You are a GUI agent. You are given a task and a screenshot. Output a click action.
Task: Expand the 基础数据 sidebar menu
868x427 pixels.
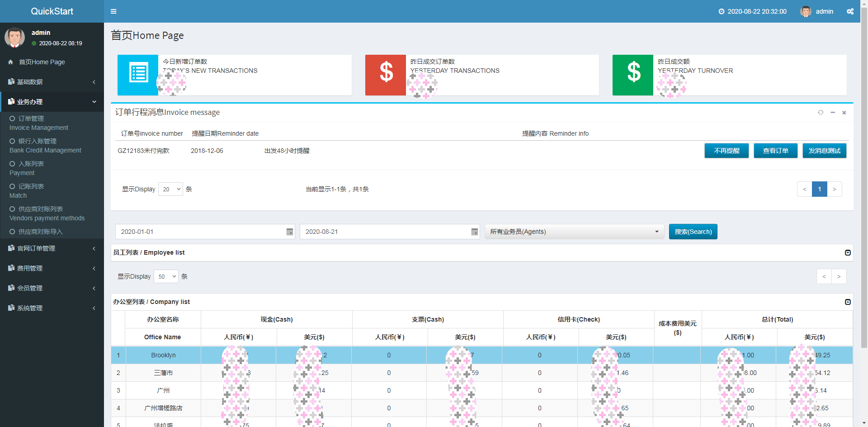point(52,82)
